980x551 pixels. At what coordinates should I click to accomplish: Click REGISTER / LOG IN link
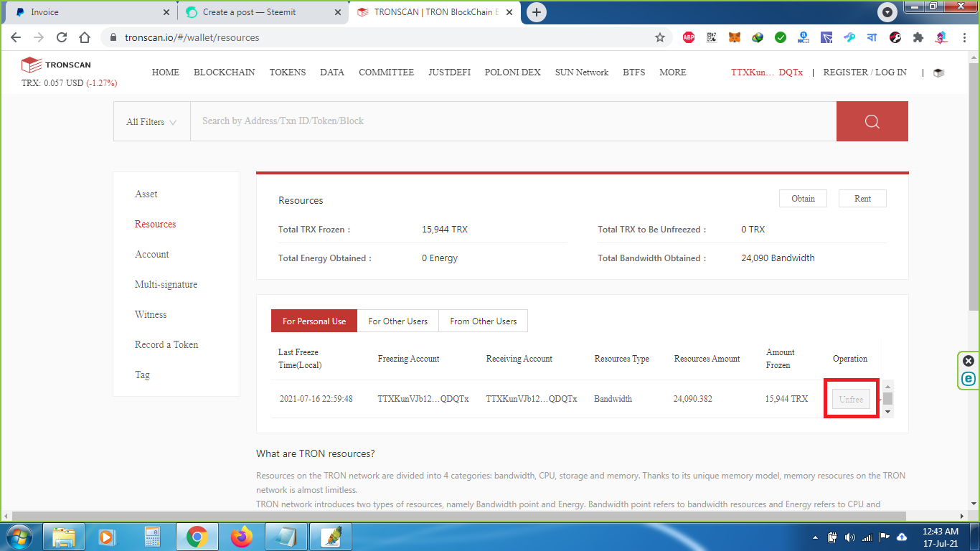pos(864,72)
